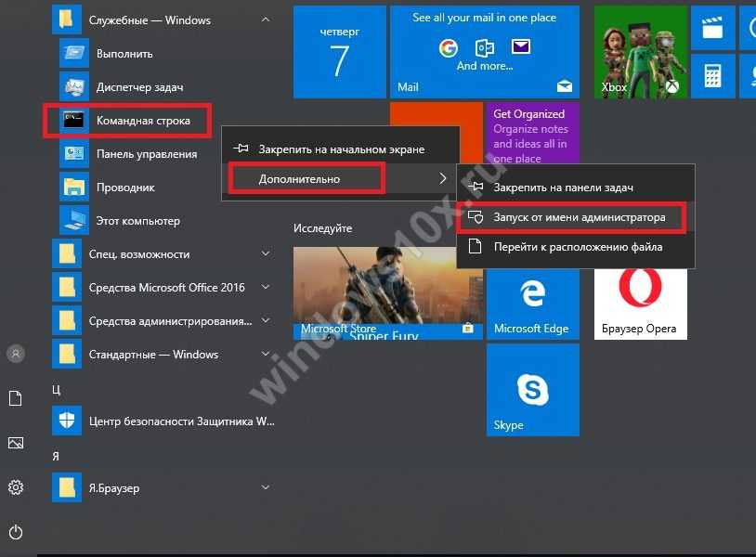This screenshot has width=756, height=557.
Task: Click the shield icon beside Запуск от имени администратора
Action: tap(476, 217)
